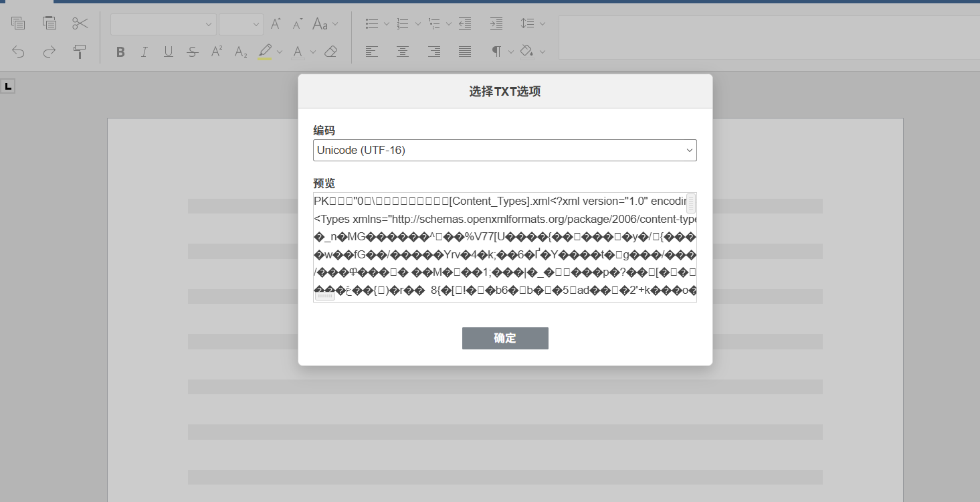Select the Copy style paintbrush icon
The width and height of the screenshot is (980, 502).
tap(80, 52)
